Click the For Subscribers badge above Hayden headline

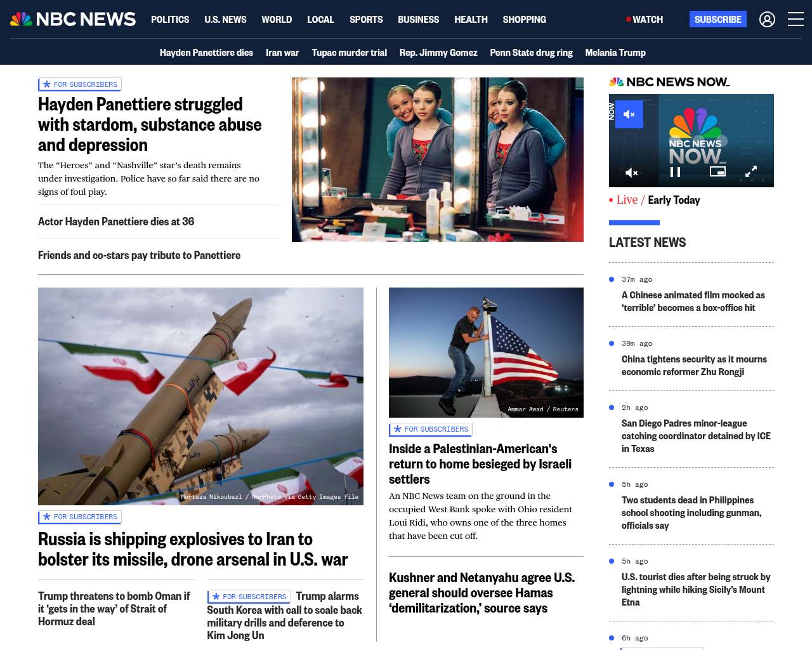[80, 84]
